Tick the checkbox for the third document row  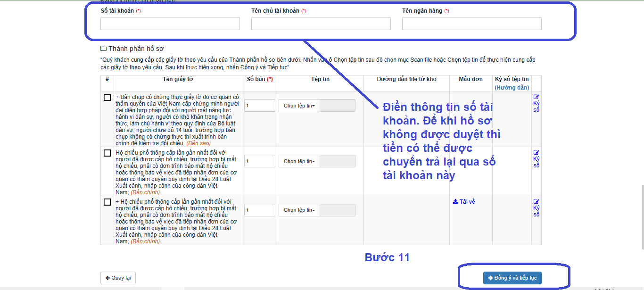107,202
